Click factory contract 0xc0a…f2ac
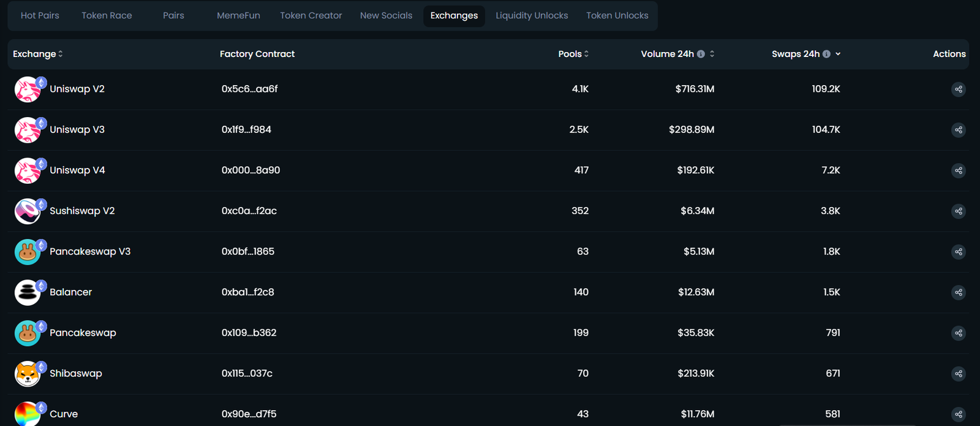The width and height of the screenshot is (980, 426). [x=249, y=211]
